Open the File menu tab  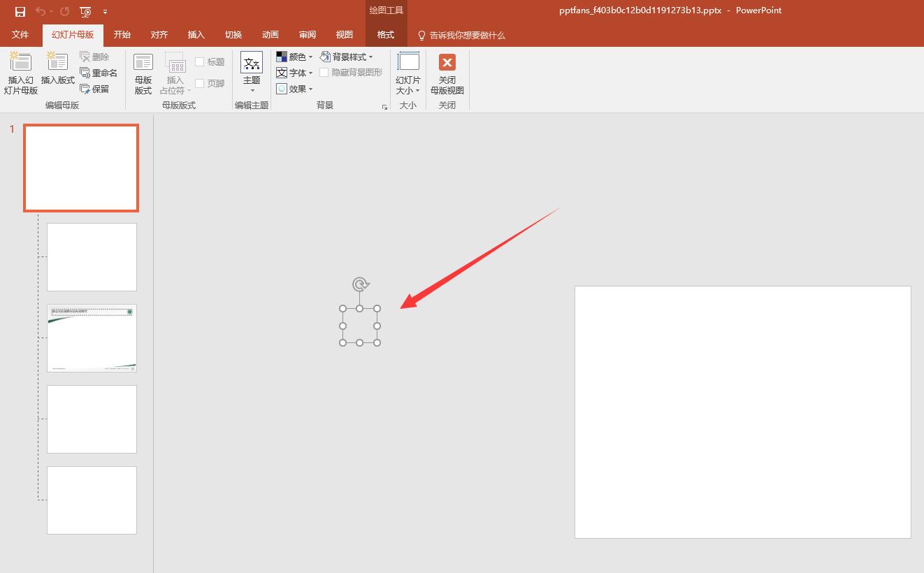coord(20,35)
